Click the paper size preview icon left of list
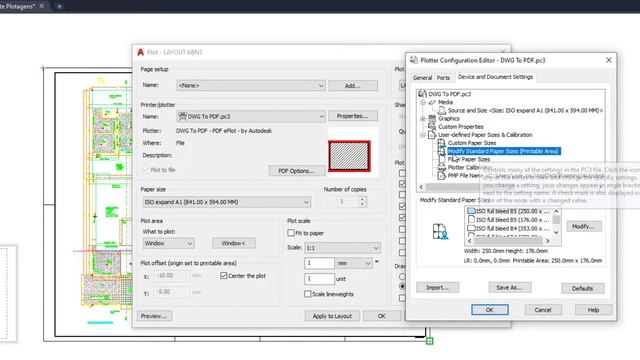 tap(440, 231)
